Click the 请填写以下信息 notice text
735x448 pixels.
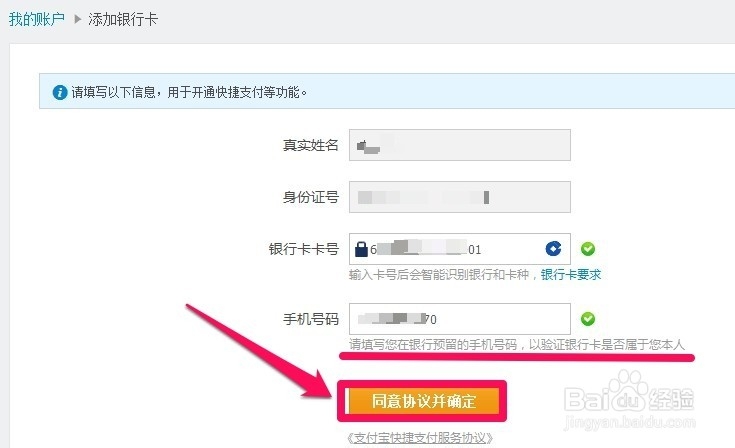click(x=189, y=92)
